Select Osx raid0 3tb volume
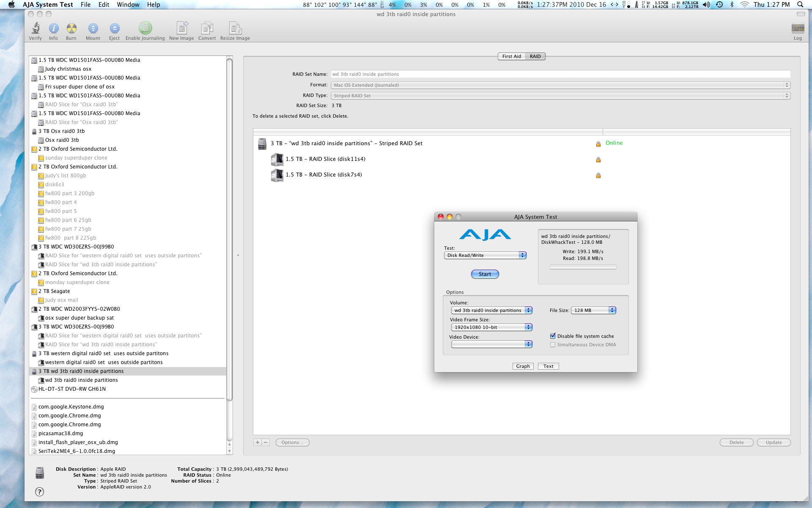812x508 pixels. [x=62, y=140]
